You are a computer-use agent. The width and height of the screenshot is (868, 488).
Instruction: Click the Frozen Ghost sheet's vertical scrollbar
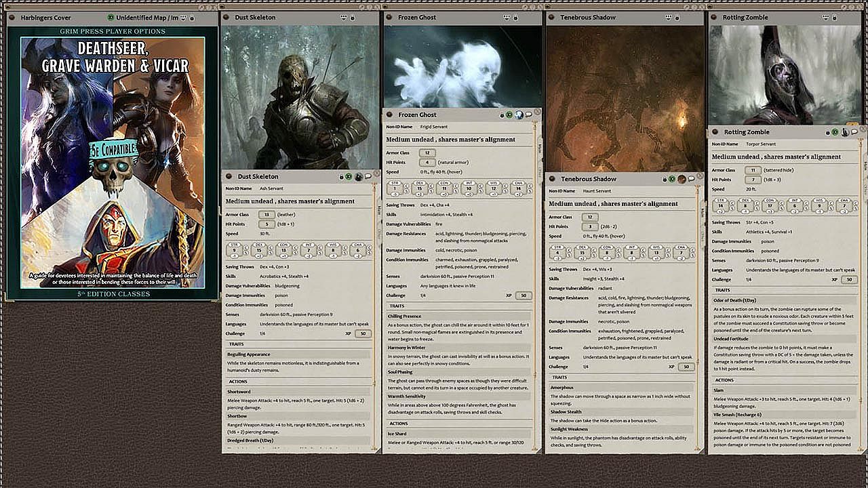point(536,287)
